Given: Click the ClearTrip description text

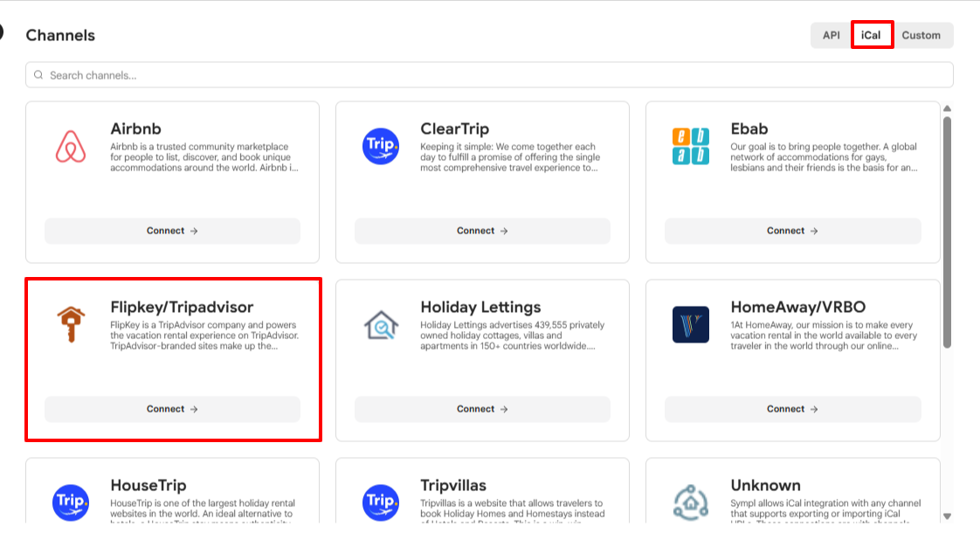Looking at the screenshot, I should 510,157.
